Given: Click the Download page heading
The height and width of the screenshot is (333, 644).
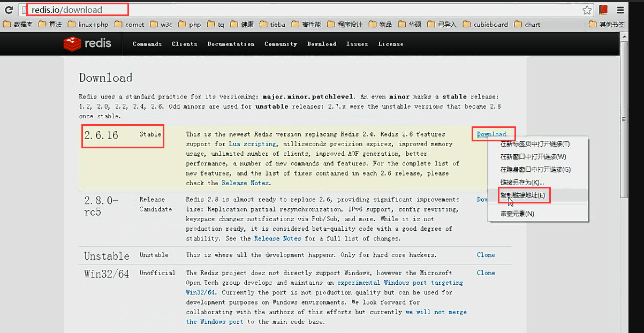Looking at the screenshot, I should [x=105, y=78].
